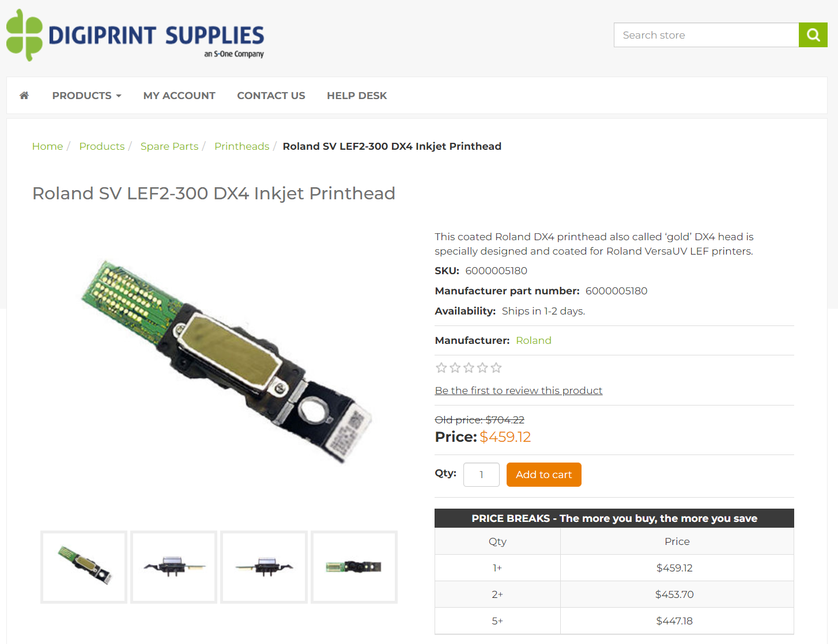Go to the Contact Us page
This screenshot has height=644, width=838.
271,96
